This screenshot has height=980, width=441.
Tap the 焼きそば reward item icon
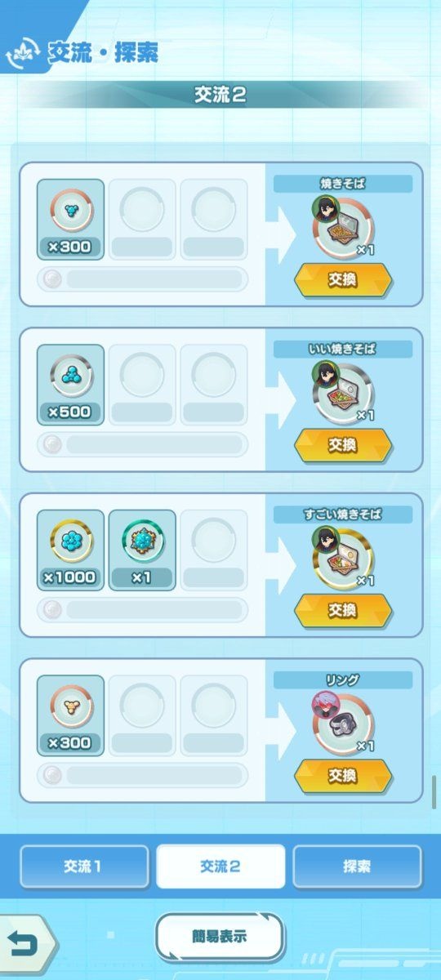tap(342, 227)
